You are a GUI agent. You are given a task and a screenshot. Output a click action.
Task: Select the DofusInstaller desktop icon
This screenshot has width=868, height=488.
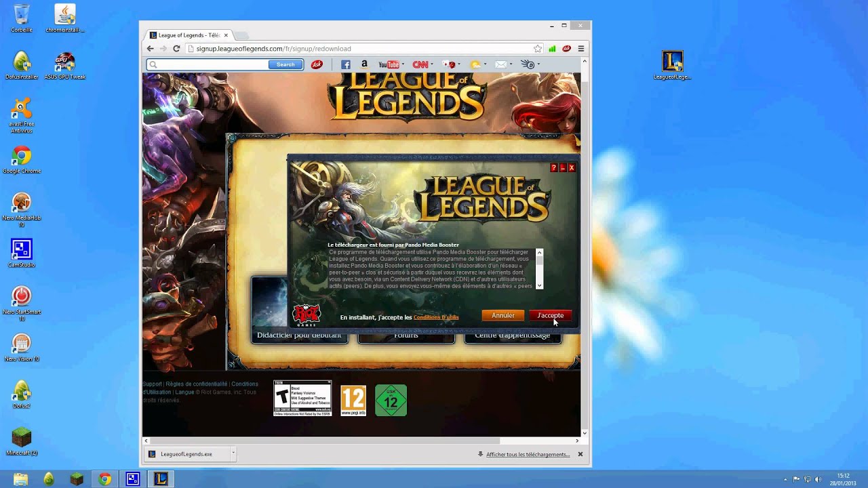coord(22,66)
